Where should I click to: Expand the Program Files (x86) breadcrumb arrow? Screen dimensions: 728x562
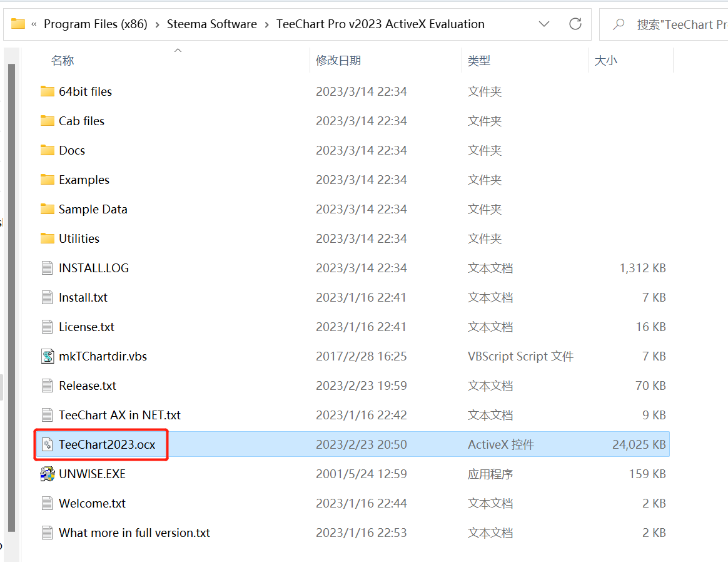(x=158, y=24)
